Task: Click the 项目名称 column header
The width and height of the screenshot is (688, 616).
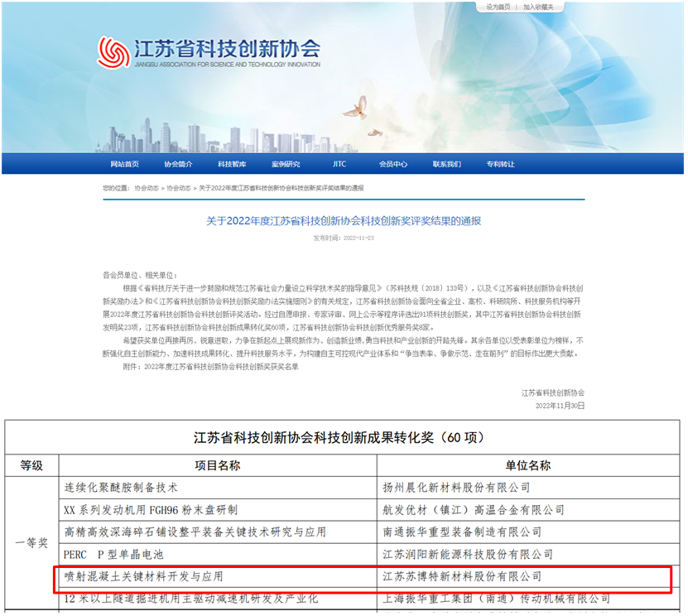Action: [218, 465]
